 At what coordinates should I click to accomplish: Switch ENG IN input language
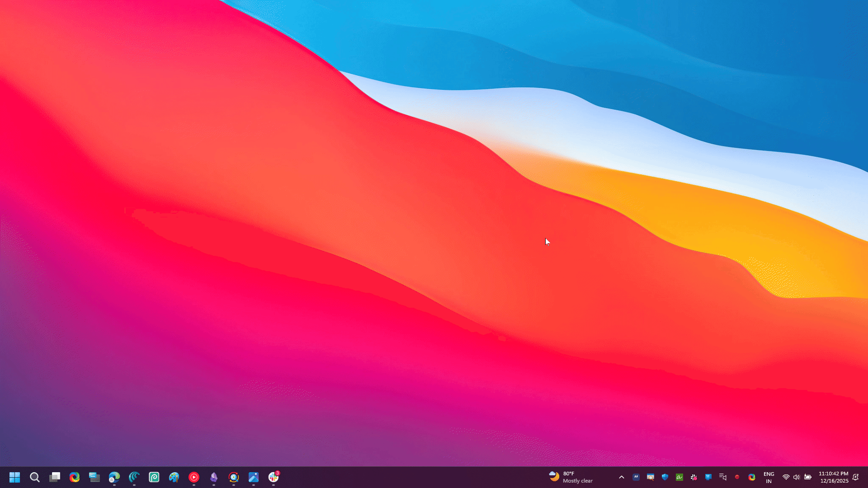[x=769, y=477]
